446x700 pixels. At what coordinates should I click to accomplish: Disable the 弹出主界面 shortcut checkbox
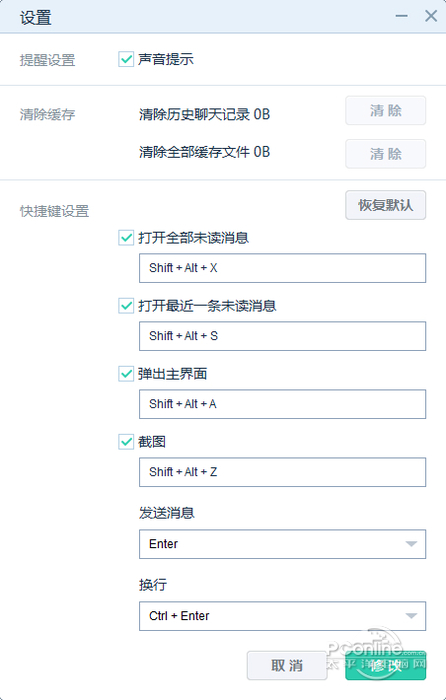tap(126, 374)
